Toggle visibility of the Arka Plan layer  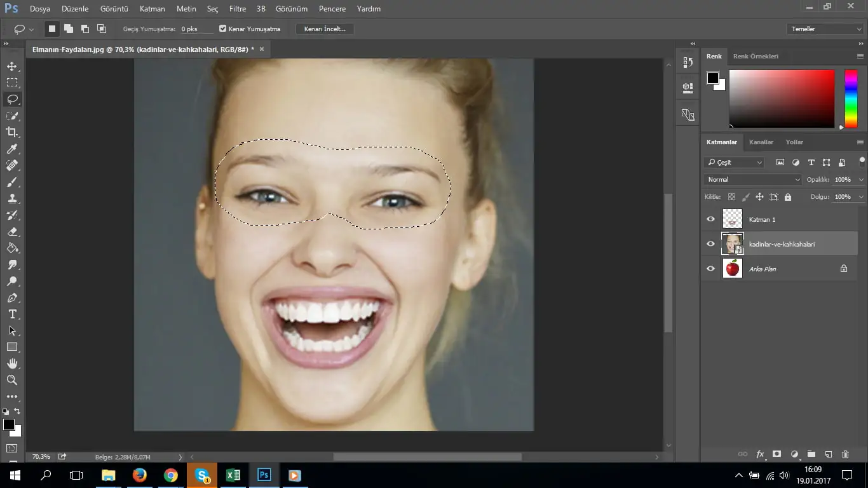click(x=710, y=269)
